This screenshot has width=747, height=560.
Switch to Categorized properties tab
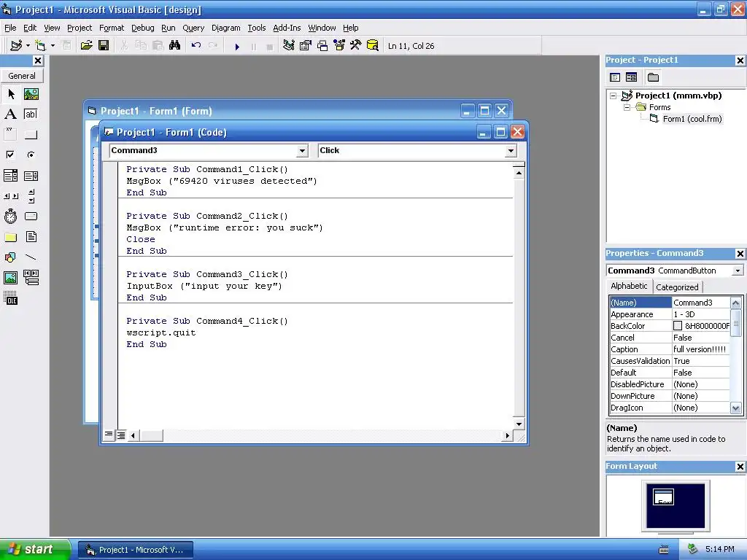677,287
